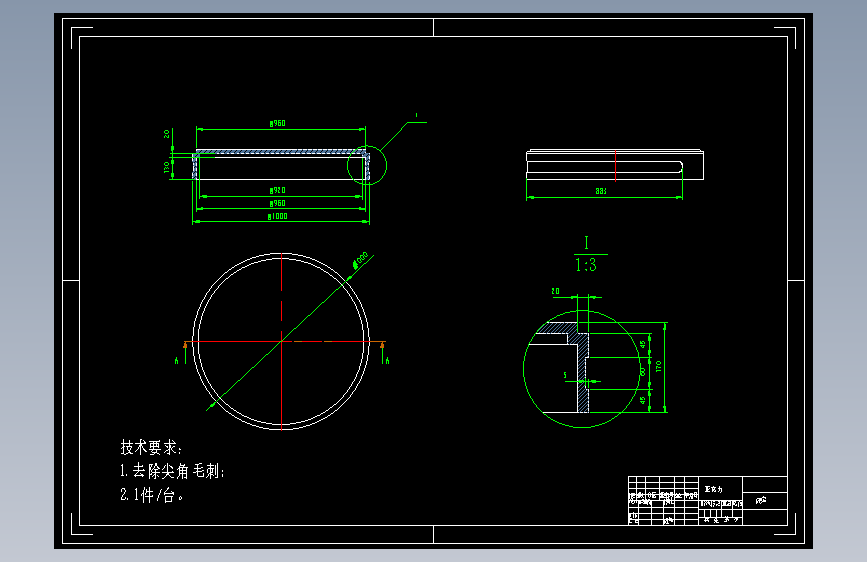
Task: Click the 技术要求 heading text
Action: (x=151, y=447)
